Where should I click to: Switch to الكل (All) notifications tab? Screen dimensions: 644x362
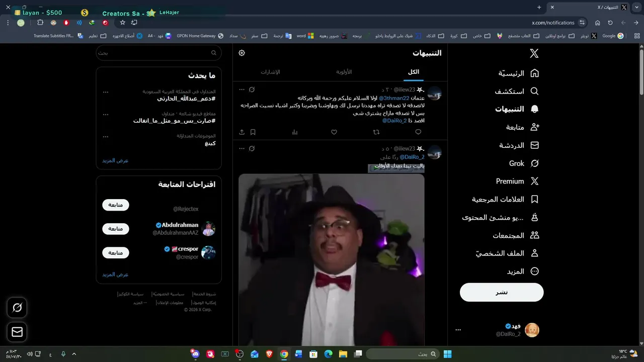coord(414,72)
